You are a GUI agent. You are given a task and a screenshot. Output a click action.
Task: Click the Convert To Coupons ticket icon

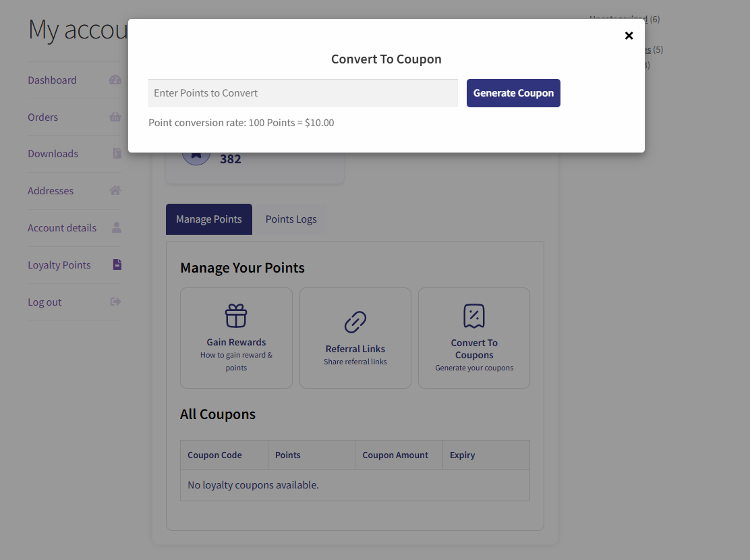474,316
